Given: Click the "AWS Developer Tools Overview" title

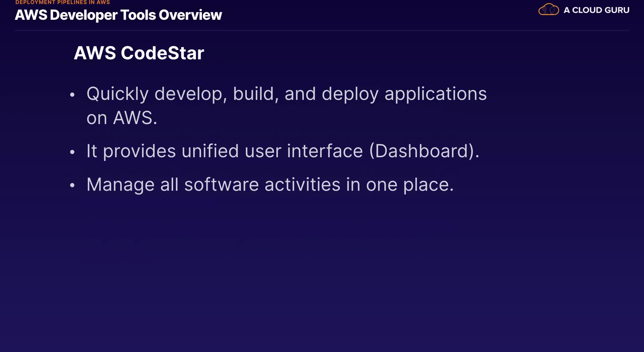Looking at the screenshot, I should pyautogui.click(x=118, y=15).
